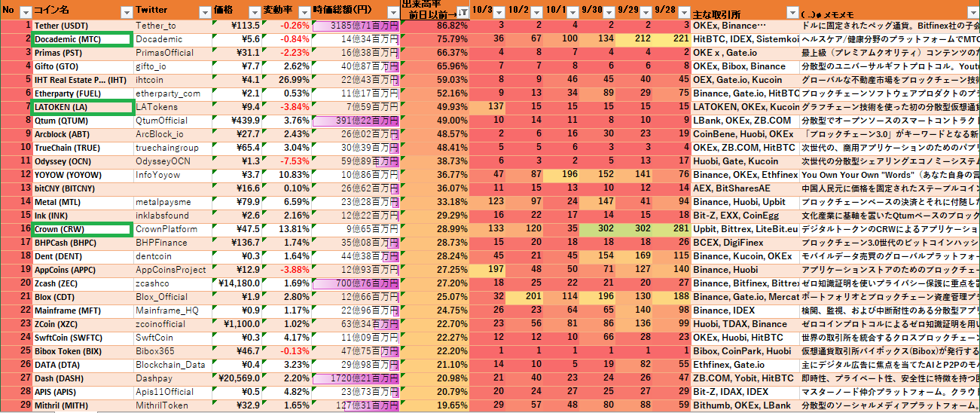The width and height of the screenshot is (980, 413).
Task: Select the Zcash price cell ¥14,180.0
Action: [x=238, y=283]
